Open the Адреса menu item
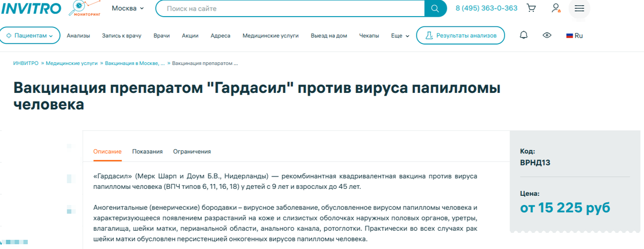Image resolution: width=644 pixels, height=249 pixels. [x=221, y=36]
